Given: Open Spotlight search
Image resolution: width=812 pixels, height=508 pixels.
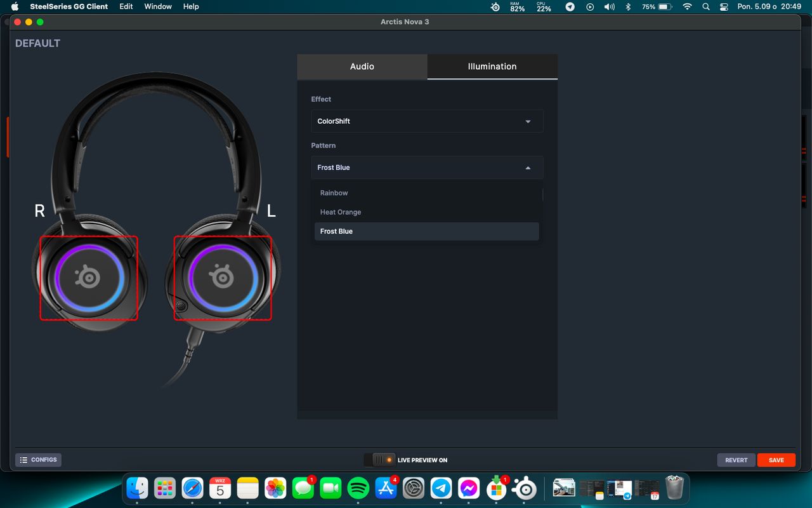Looking at the screenshot, I should 706,6.
